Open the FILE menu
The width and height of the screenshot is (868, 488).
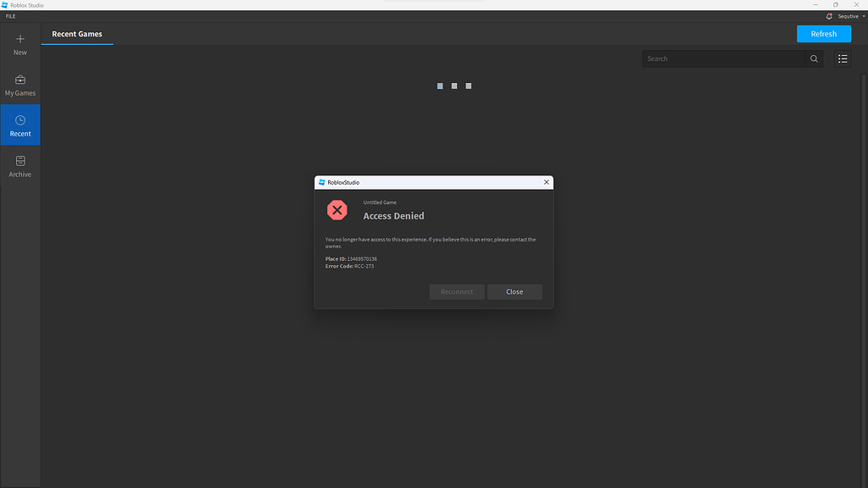(x=10, y=15)
